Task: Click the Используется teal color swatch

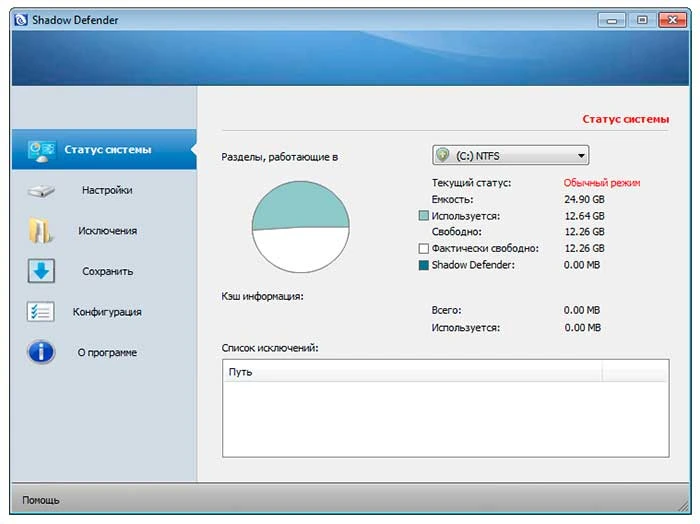Action: (x=424, y=216)
